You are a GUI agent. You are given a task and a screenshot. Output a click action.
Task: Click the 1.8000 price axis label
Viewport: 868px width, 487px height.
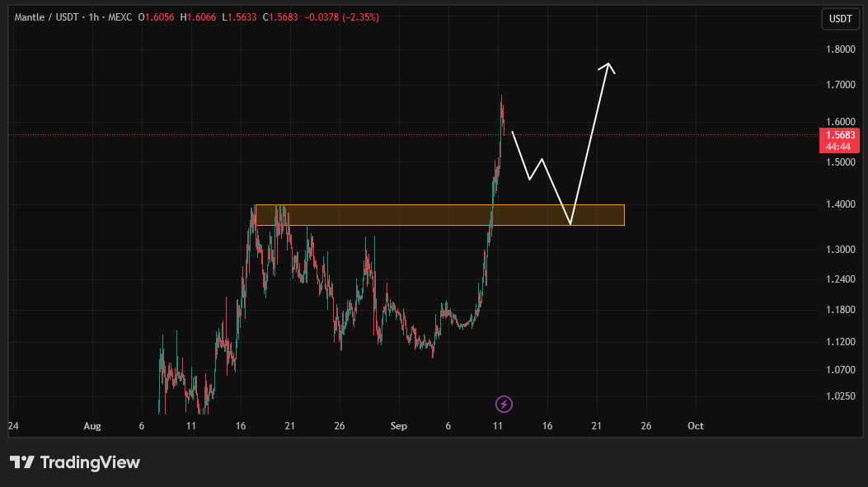[x=839, y=49]
